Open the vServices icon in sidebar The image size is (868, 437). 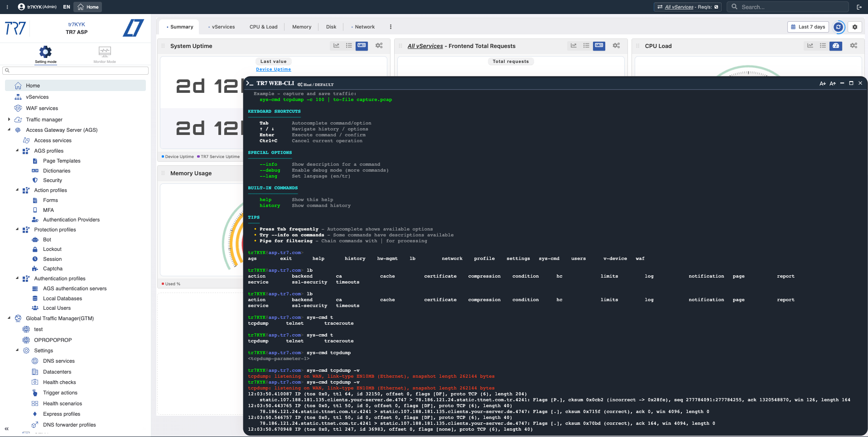point(18,97)
